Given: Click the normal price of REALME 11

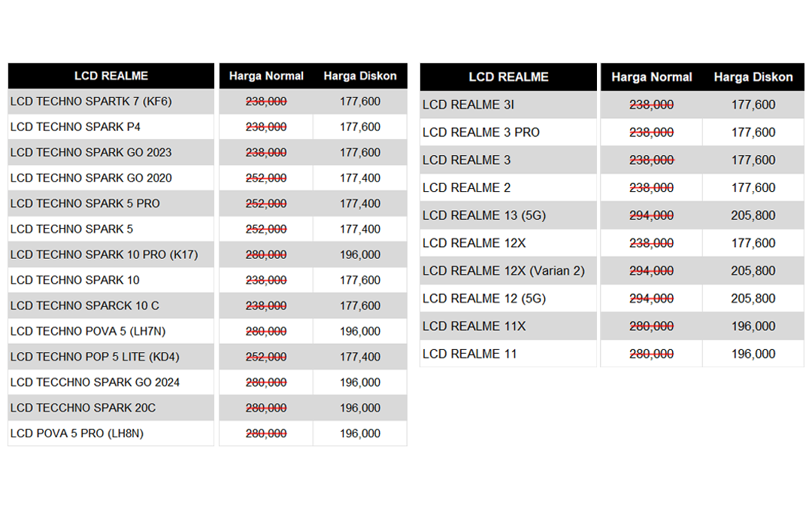Looking at the screenshot, I should pyautogui.click(x=651, y=354).
